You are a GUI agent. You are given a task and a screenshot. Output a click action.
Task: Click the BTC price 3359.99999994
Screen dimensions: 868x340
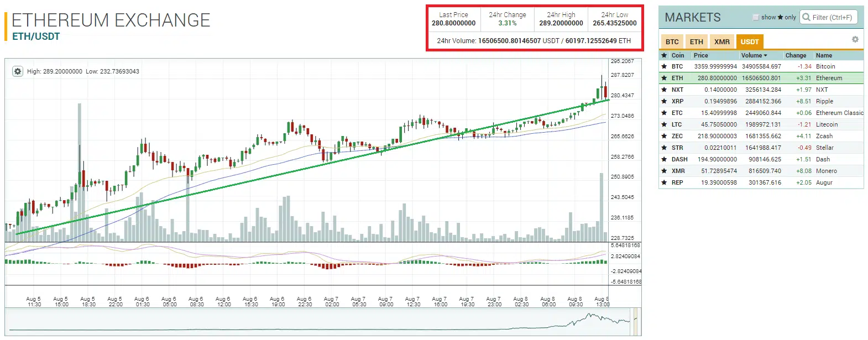click(x=715, y=66)
